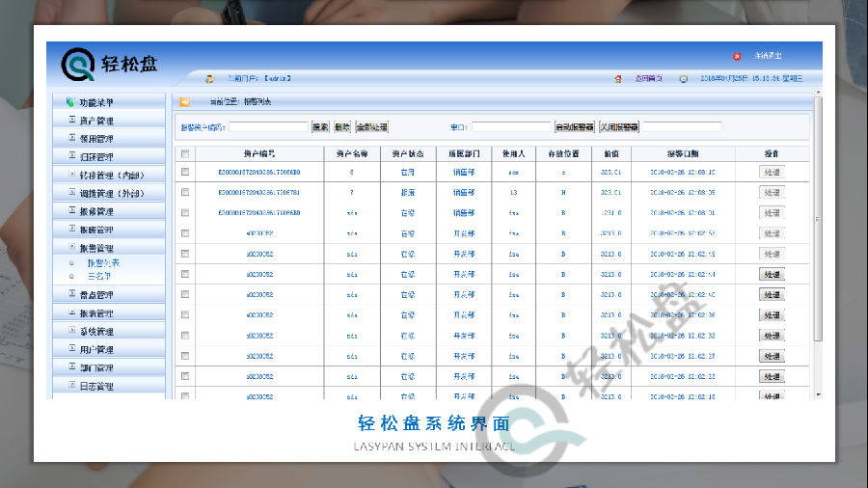
Task: Check the row dated 12:02:27
Action: 185,356
